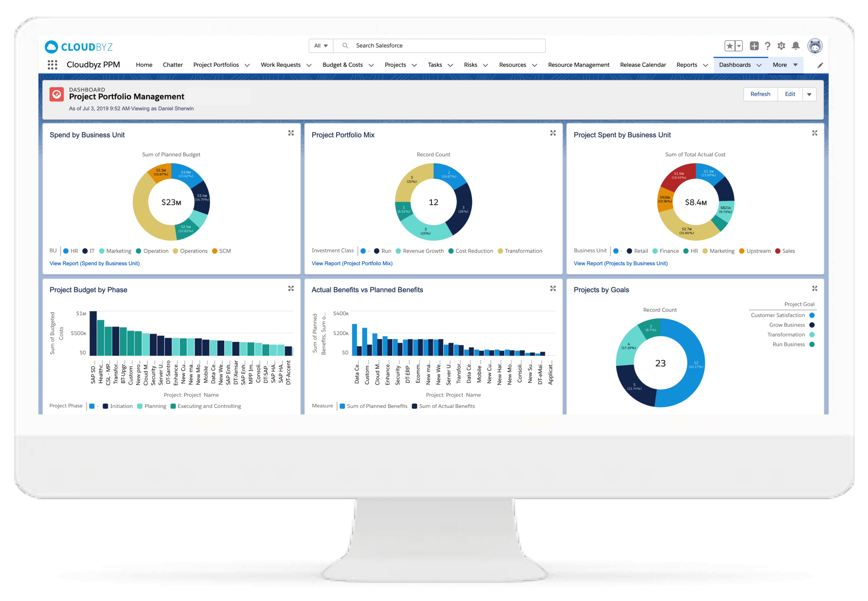Image resolution: width=868 pixels, height=601 pixels.
Task: Open global actions plus icon
Action: (754, 46)
